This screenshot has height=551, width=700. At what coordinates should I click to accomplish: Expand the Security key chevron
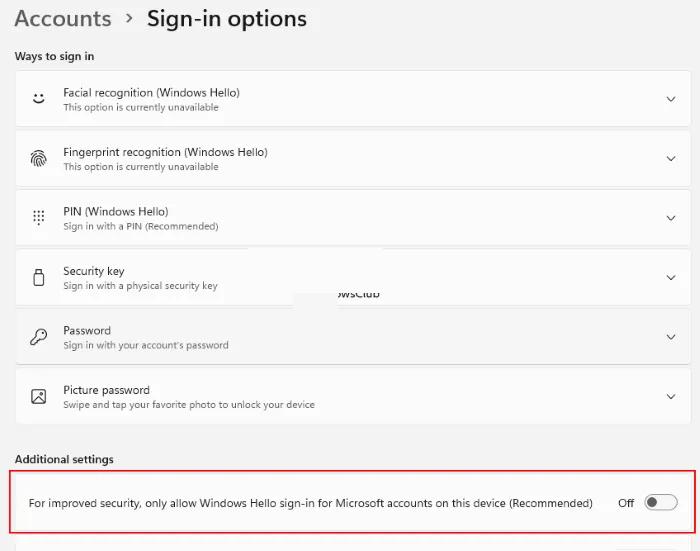tap(671, 277)
